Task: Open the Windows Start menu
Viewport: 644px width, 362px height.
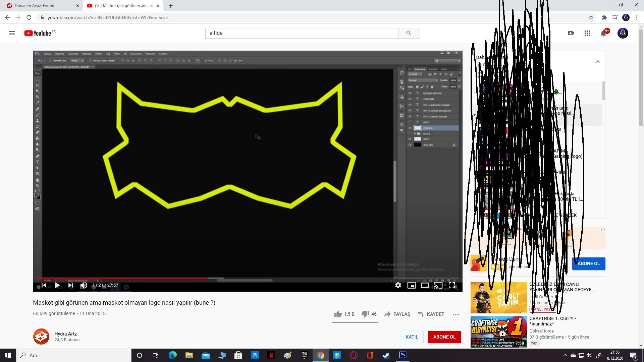Action: 8,355
